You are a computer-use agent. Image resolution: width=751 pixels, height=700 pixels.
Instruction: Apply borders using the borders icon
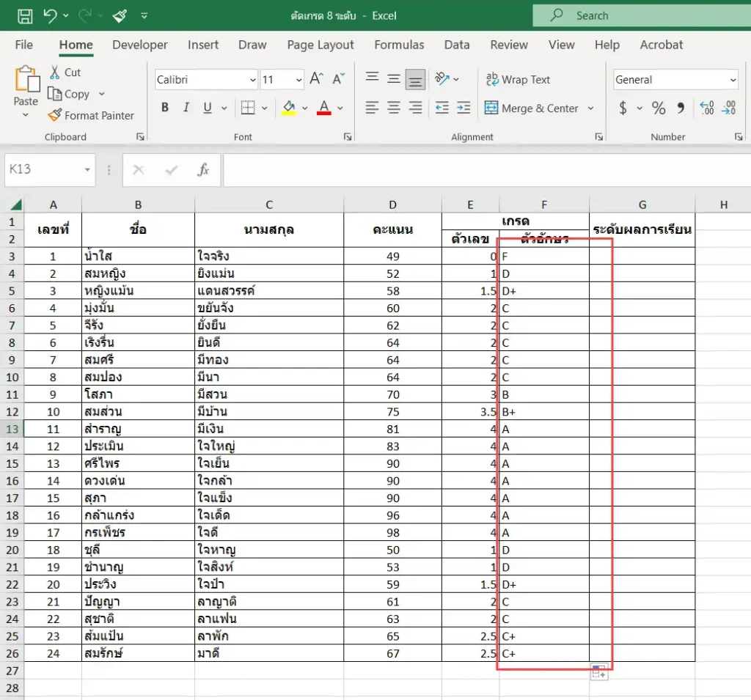click(248, 107)
